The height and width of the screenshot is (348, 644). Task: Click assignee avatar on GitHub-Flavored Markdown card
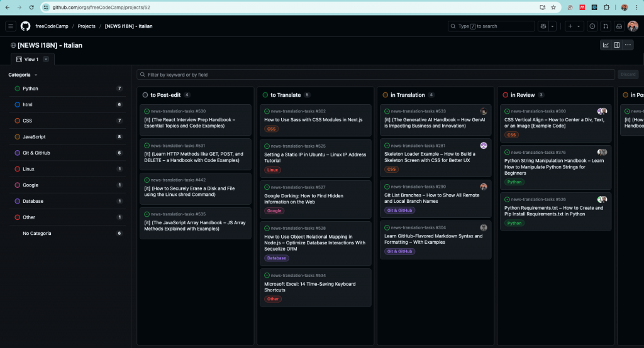484,228
